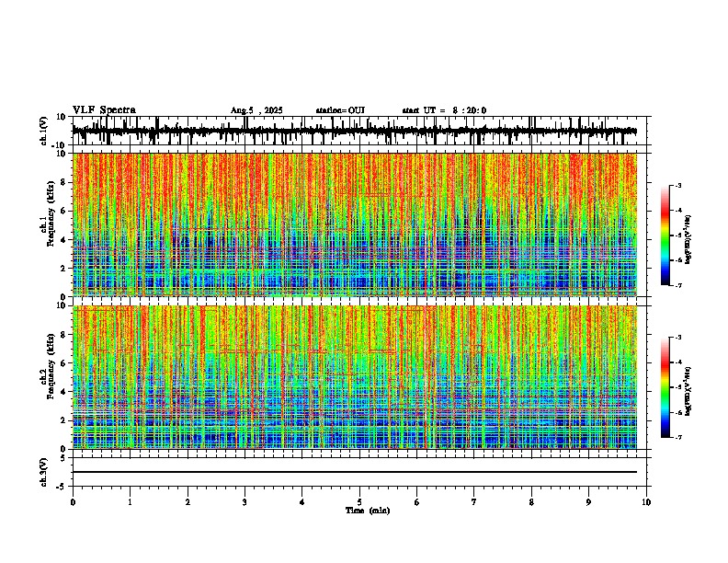This screenshot has width=728, height=563.
Task: Click the "VLF Spectra" plot title
Action: [104, 110]
